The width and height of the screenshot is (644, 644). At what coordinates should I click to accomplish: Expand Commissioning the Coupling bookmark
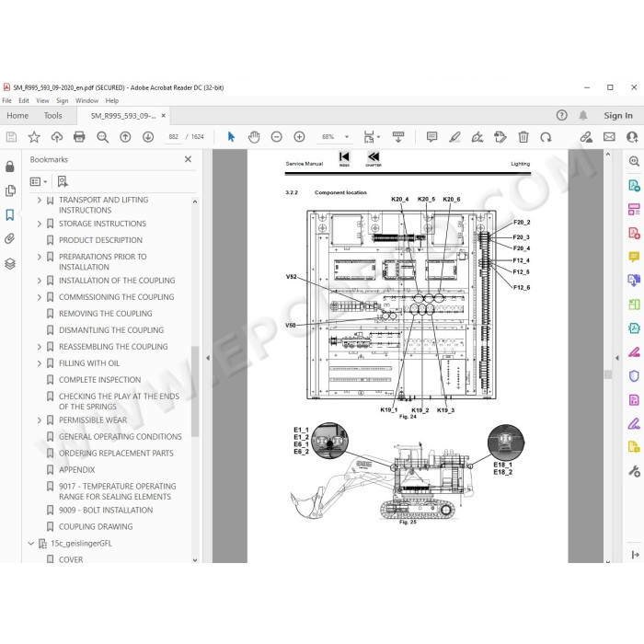pyautogui.click(x=39, y=297)
